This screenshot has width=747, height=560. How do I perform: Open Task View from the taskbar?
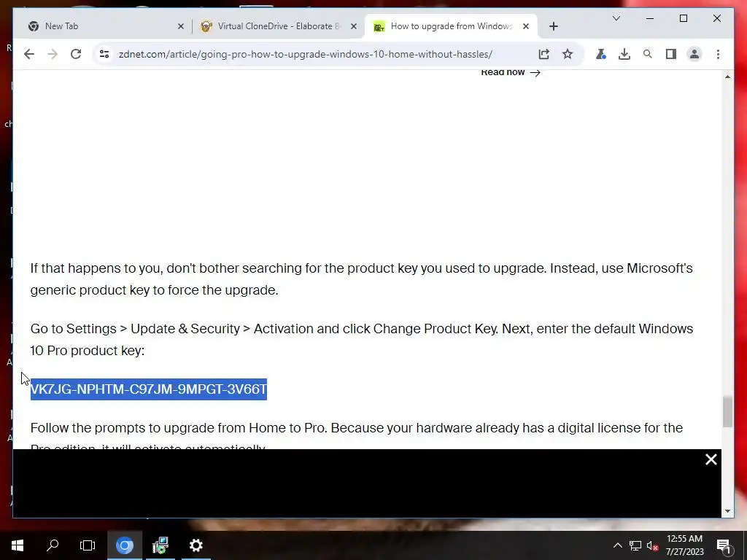click(x=88, y=545)
